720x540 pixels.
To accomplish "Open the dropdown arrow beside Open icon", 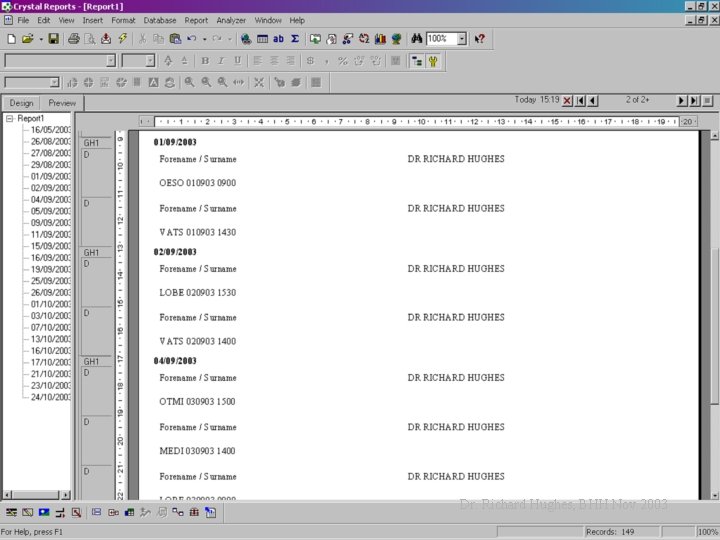I will click(41, 39).
